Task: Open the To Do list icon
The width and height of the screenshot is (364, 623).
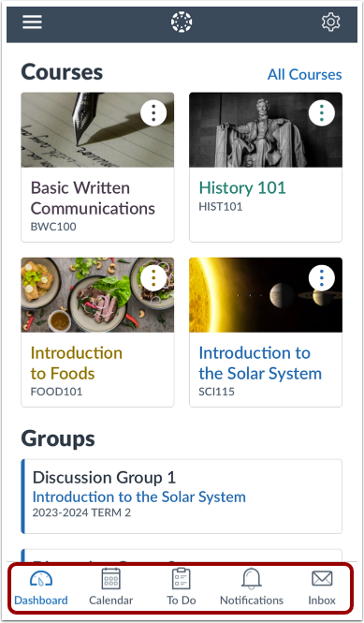Action: coord(182,587)
